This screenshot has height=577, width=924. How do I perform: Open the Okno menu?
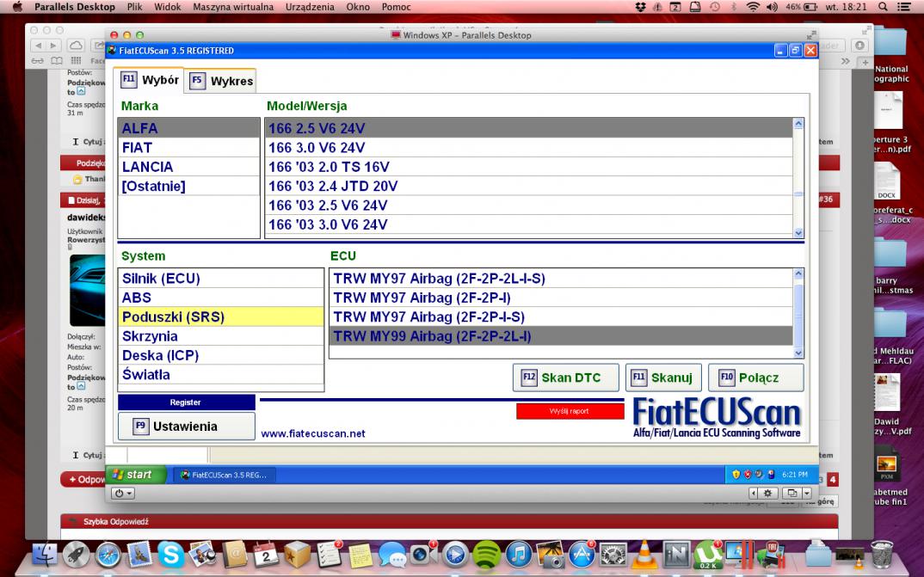(x=358, y=7)
